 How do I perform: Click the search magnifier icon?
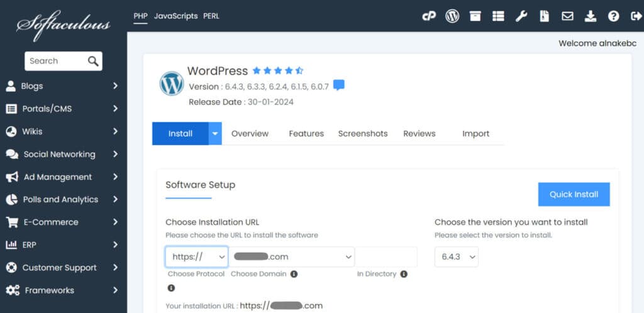tap(93, 61)
